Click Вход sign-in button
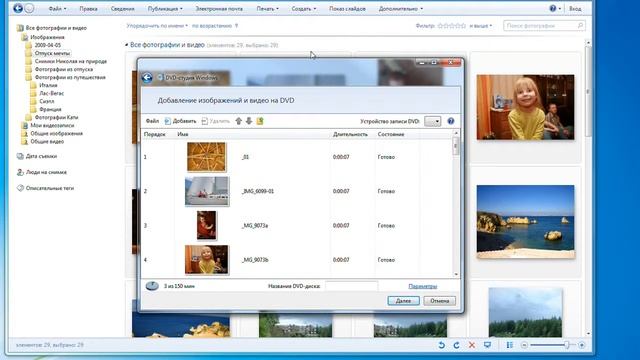Image resolution: width=640 pixels, height=360 pixels. click(x=575, y=9)
